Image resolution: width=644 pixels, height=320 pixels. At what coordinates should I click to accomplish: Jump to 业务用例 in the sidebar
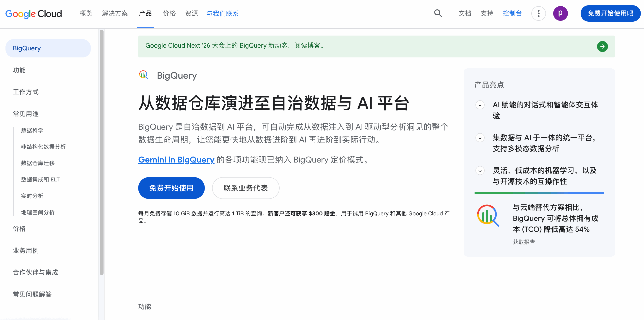26,250
